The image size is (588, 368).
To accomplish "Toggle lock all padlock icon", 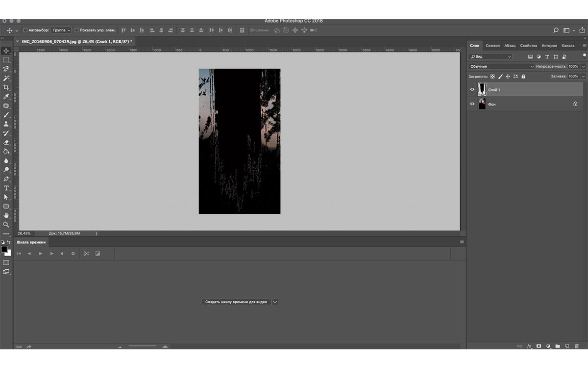I will (x=523, y=77).
